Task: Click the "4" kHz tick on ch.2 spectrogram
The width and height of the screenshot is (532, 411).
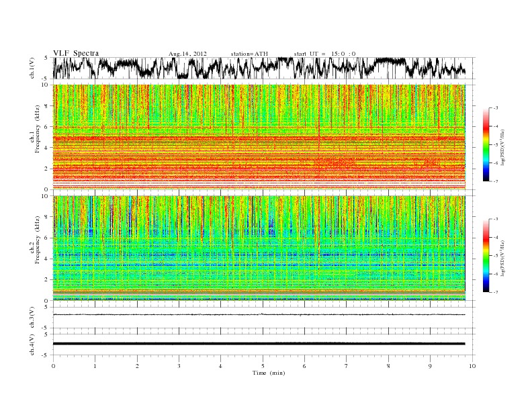Action: tap(47, 259)
